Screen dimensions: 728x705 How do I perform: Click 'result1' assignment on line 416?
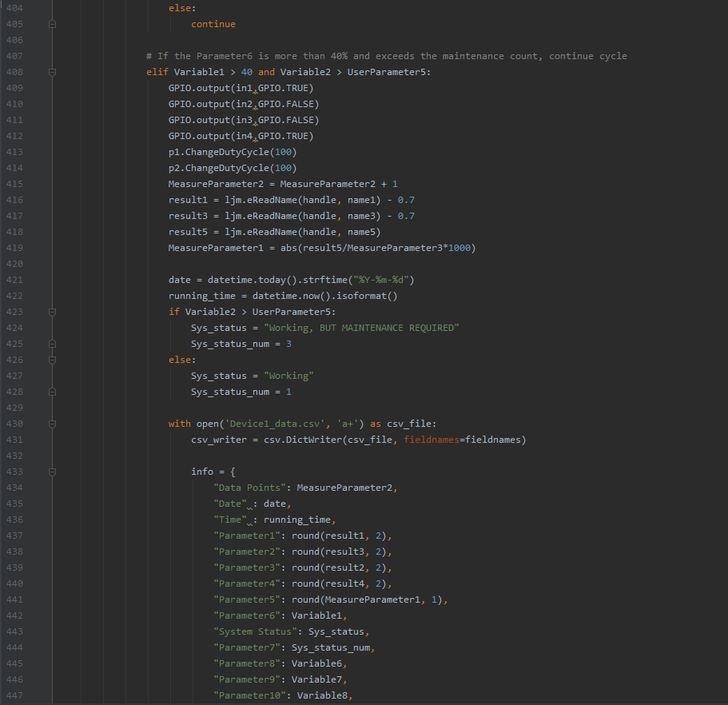(x=188, y=200)
